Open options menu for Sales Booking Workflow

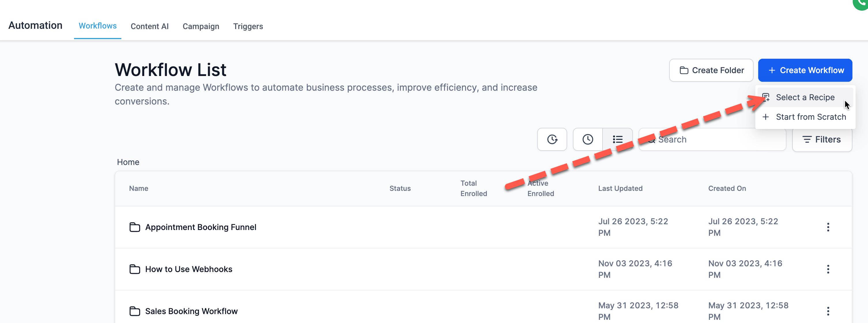pyautogui.click(x=828, y=311)
